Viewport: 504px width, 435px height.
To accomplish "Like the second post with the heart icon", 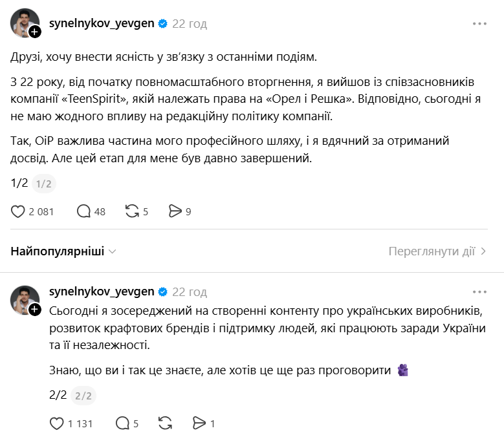I will [57, 423].
